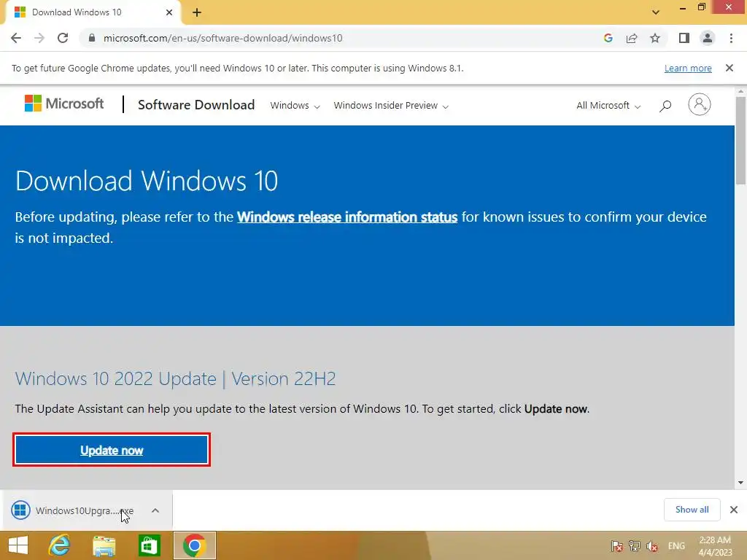Click the browser forward arrow
Screen dimensions: 747x560
coord(39,38)
